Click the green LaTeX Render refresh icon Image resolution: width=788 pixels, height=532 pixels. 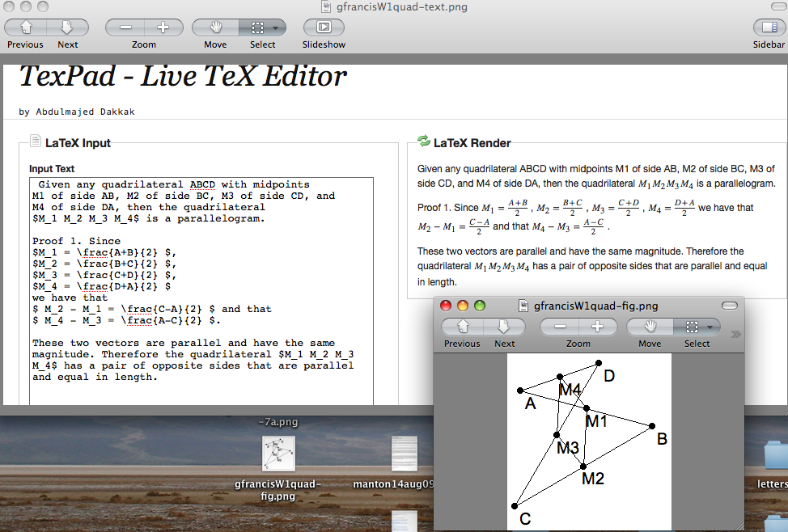[x=424, y=142]
